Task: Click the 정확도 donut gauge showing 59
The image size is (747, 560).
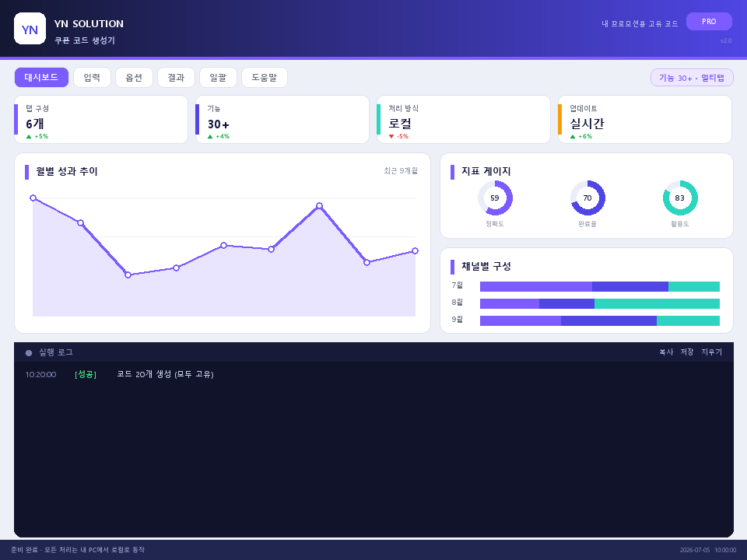Action: coord(495,198)
